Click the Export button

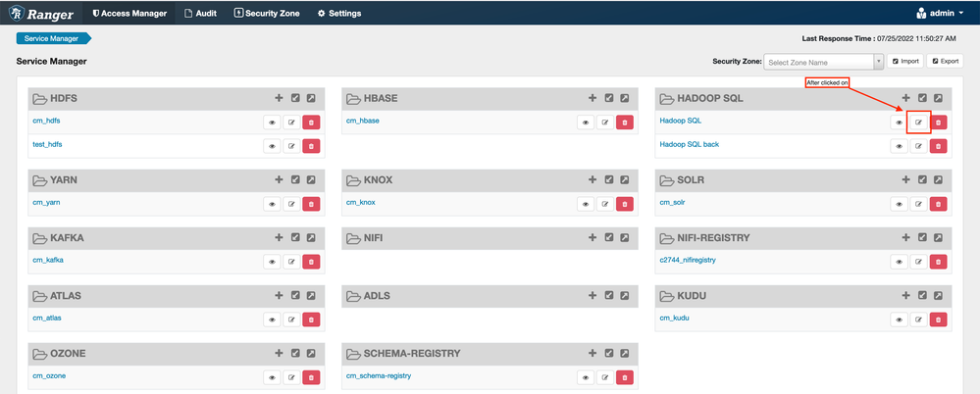click(945, 61)
